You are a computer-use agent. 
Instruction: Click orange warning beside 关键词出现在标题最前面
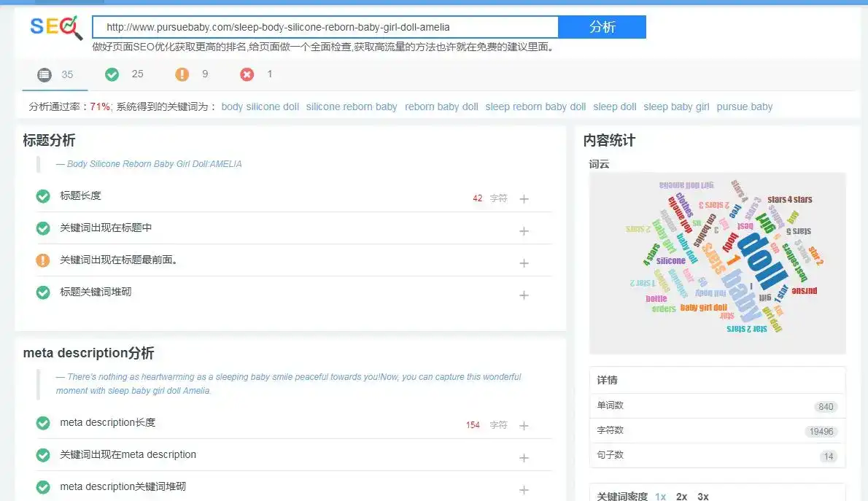pyautogui.click(x=42, y=260)
